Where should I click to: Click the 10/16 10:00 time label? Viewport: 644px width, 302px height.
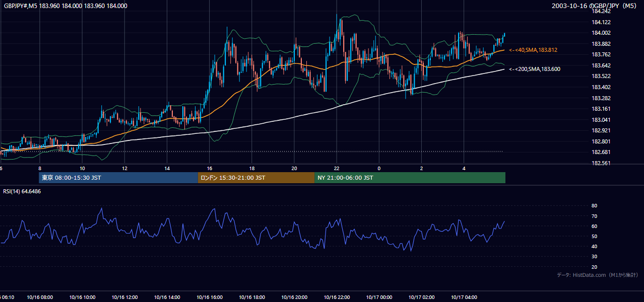(x=82, y=297)
